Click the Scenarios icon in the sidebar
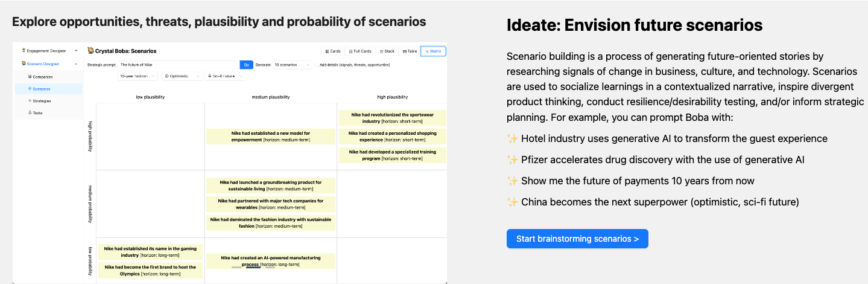Screen dimensions: 868x284 [x=30, y=89]
